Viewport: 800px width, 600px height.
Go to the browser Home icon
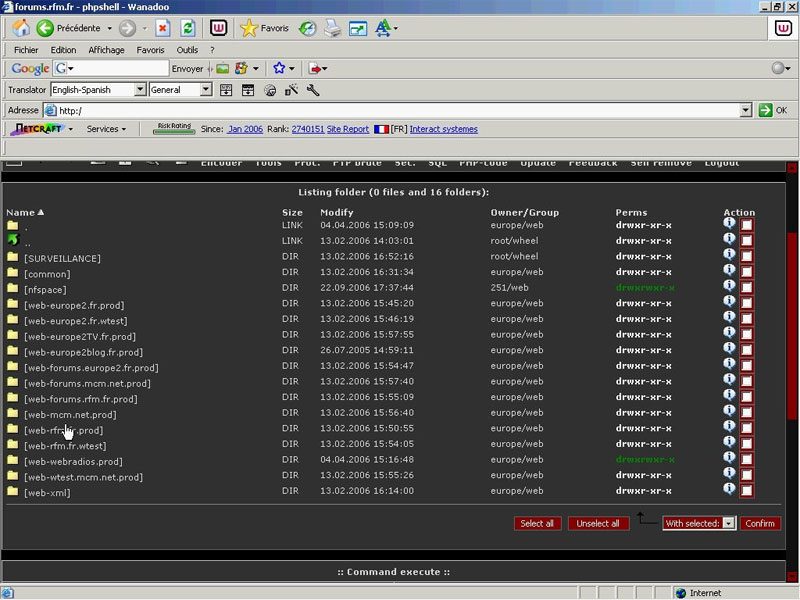tap(21, 28)
